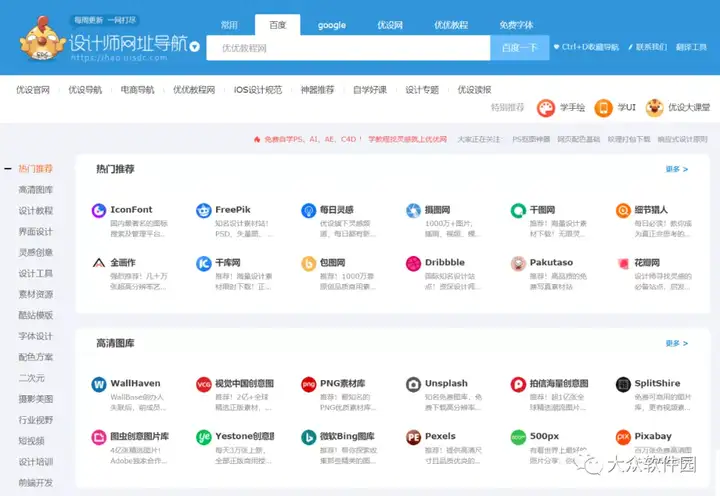Open the Dribbble basketball icon
The width and height of the screenshot is (720, 496).
413,263
